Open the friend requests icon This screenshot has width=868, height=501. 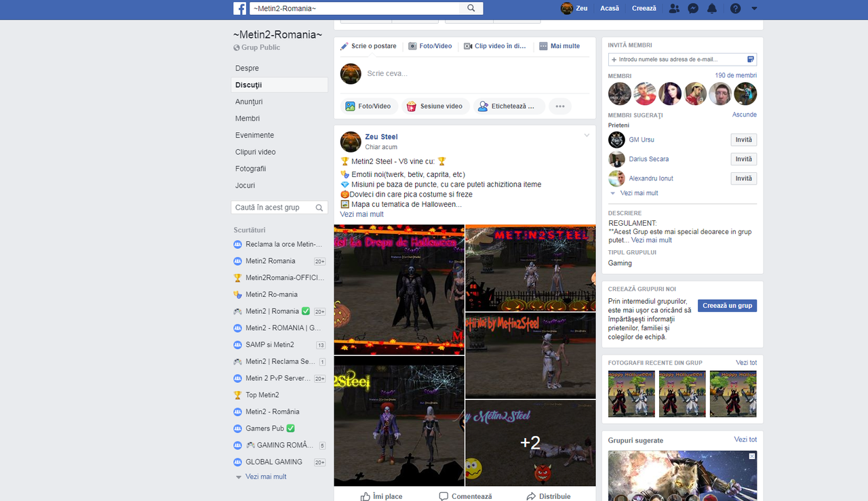point(673,7)
